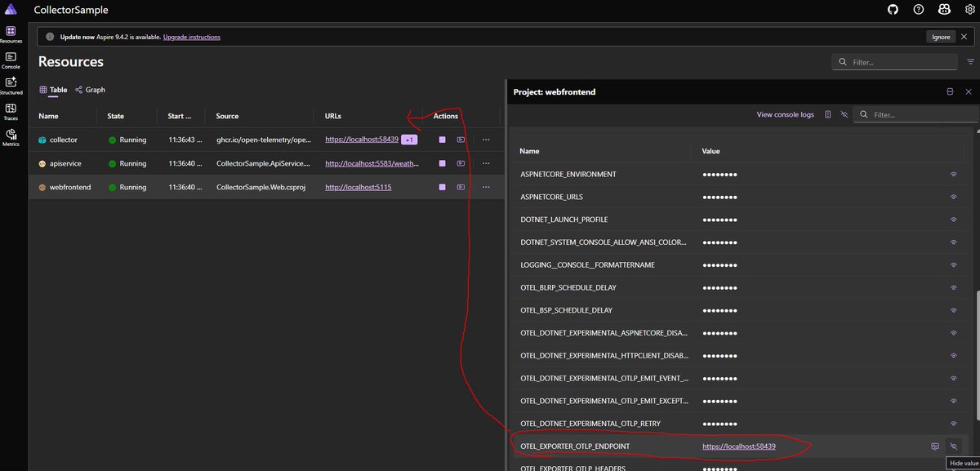Sort by the State column header
Image resolution: width=980 pixels, height=471 pixels.
(x=116, y=116)
